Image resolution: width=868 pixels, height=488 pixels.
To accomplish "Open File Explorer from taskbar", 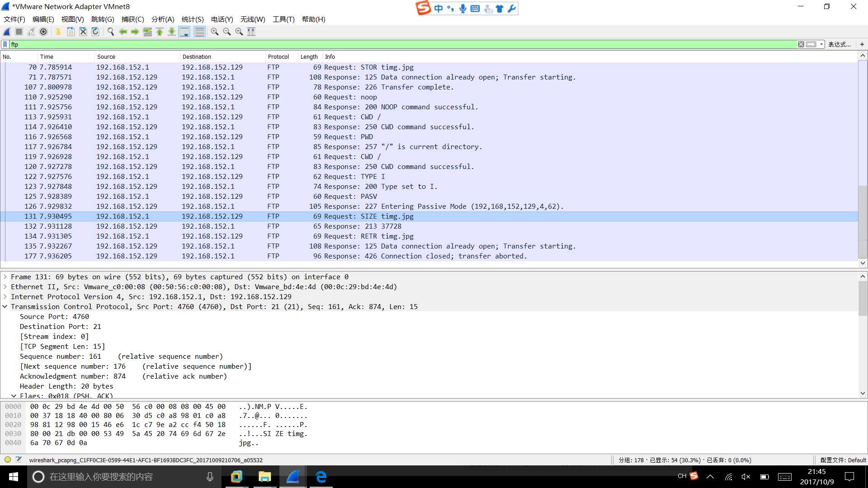I will click(264, 477).
